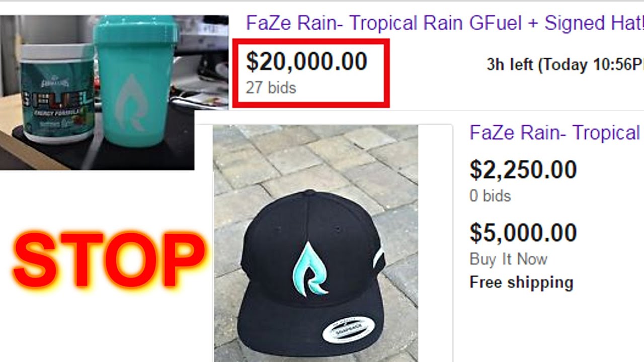Screen dimensions: 644x362
Task: Click the white lid of the GFuel tub
Action: click(x=57, y=53)
